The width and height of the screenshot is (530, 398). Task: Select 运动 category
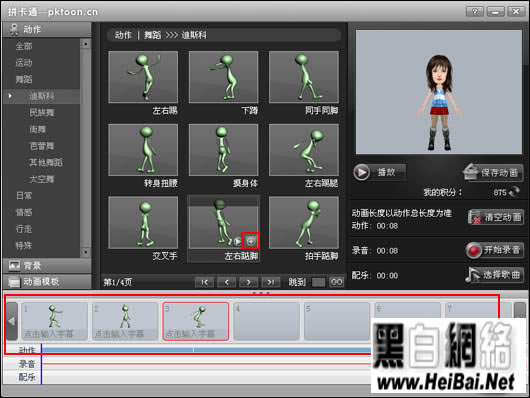tap(24, 63)
